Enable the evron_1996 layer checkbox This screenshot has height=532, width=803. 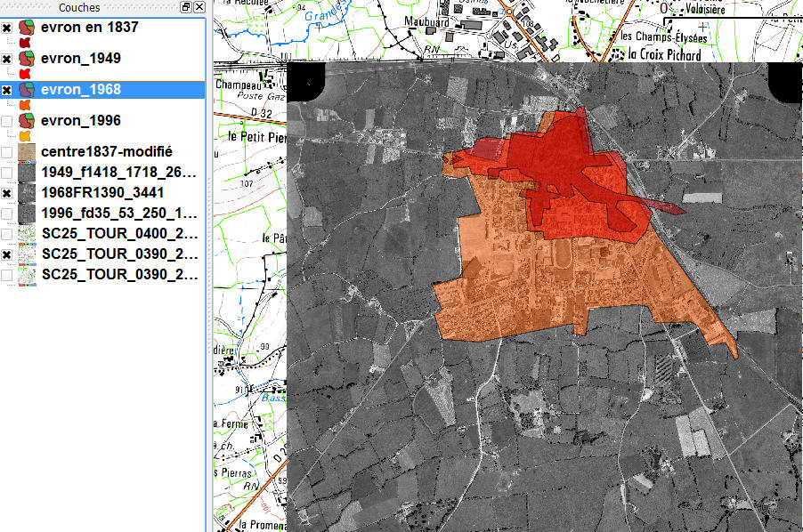tap(6, 121)
